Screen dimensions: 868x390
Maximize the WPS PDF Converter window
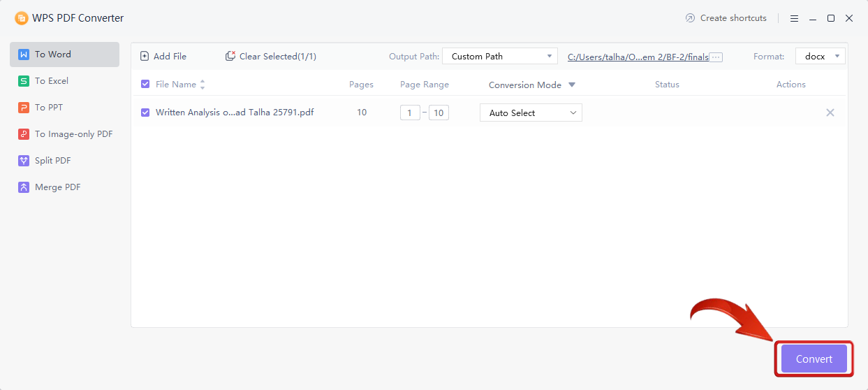click(x=831, y=18)
